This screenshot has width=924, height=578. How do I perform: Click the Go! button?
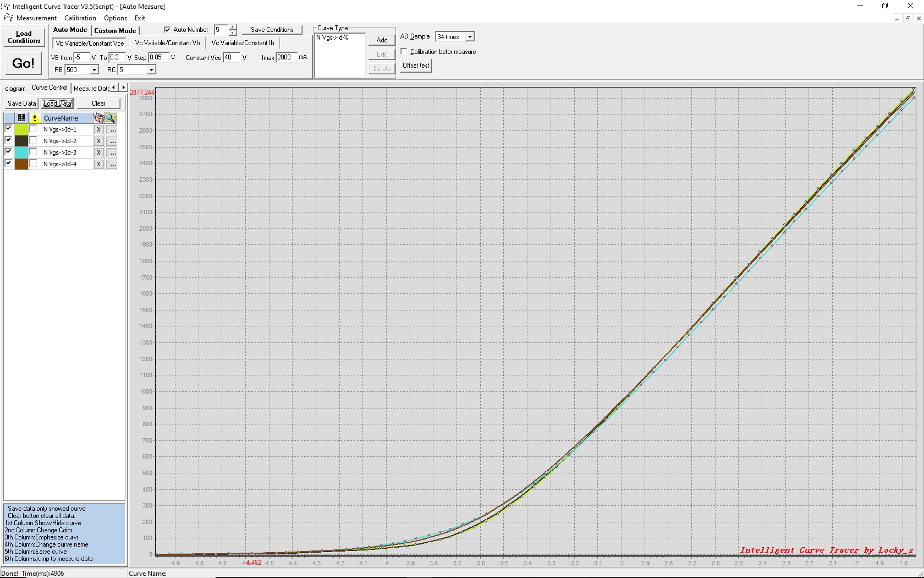click(23, 63)
